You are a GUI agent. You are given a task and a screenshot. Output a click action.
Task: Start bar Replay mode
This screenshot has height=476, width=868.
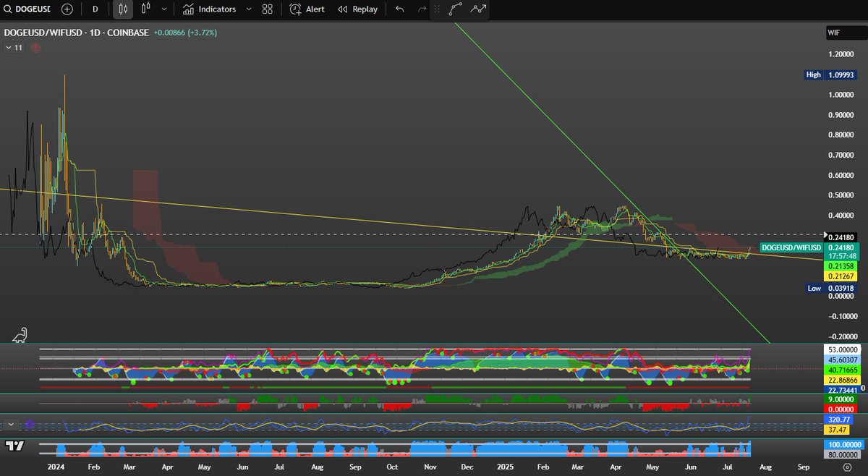[x=357, y=9]
